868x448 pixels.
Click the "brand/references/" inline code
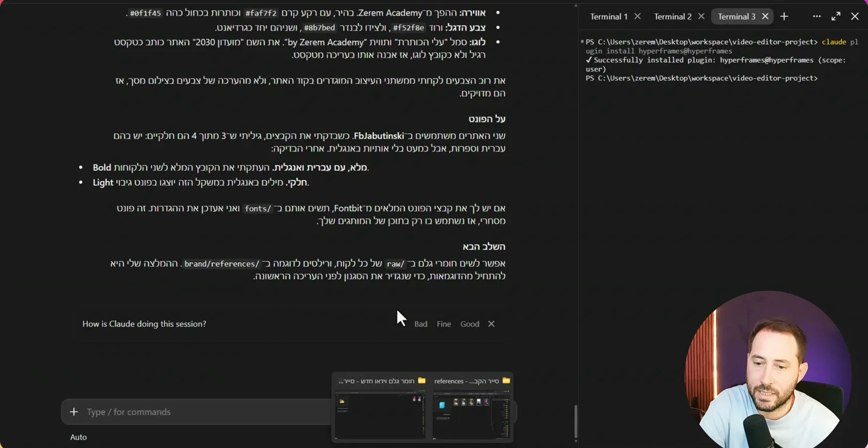point(222,264)
